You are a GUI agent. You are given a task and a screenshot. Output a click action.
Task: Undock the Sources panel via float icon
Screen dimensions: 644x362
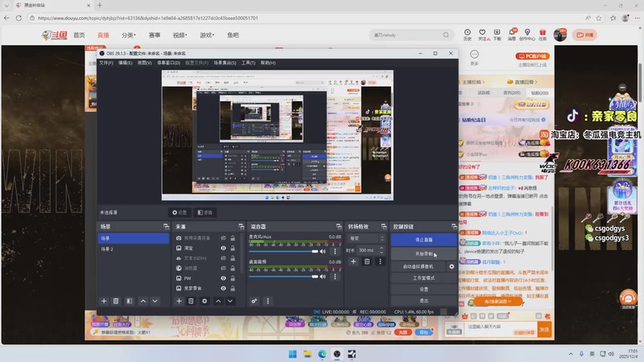(x=241, y=227)
